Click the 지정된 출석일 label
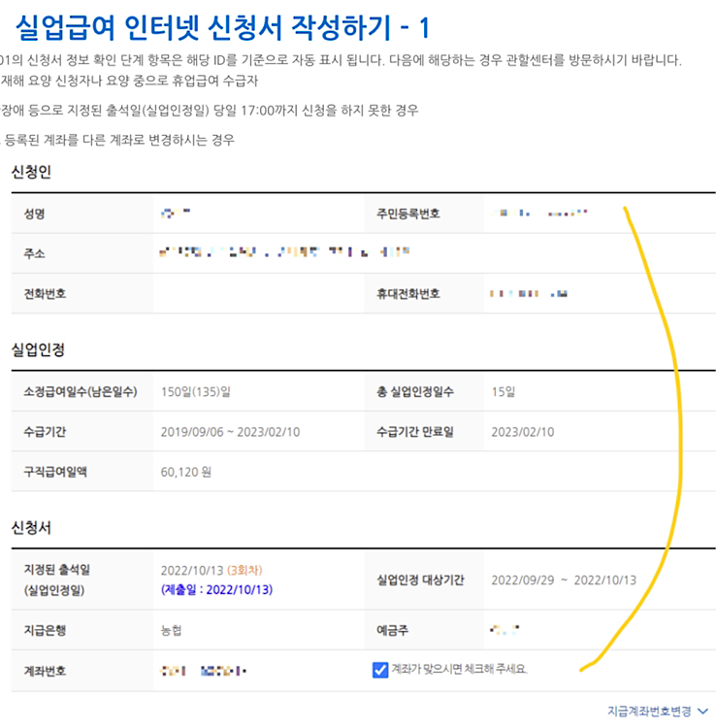 (57, 570)
